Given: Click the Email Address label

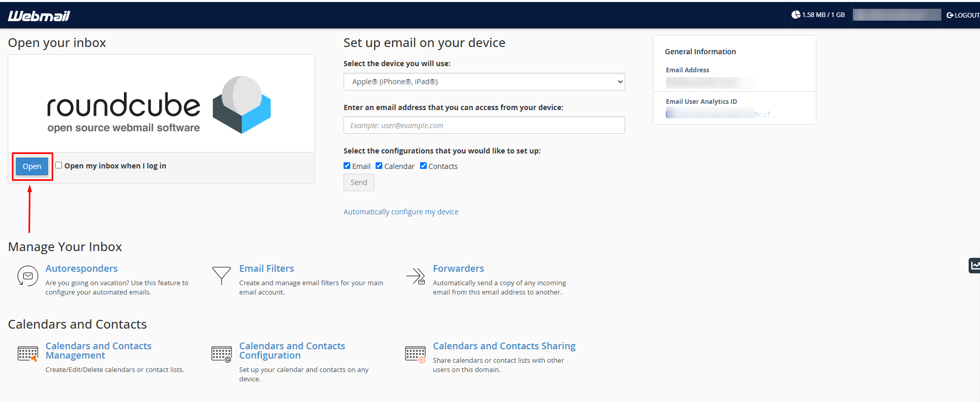Looking at the screenshot, I should (x=687, y=70).
